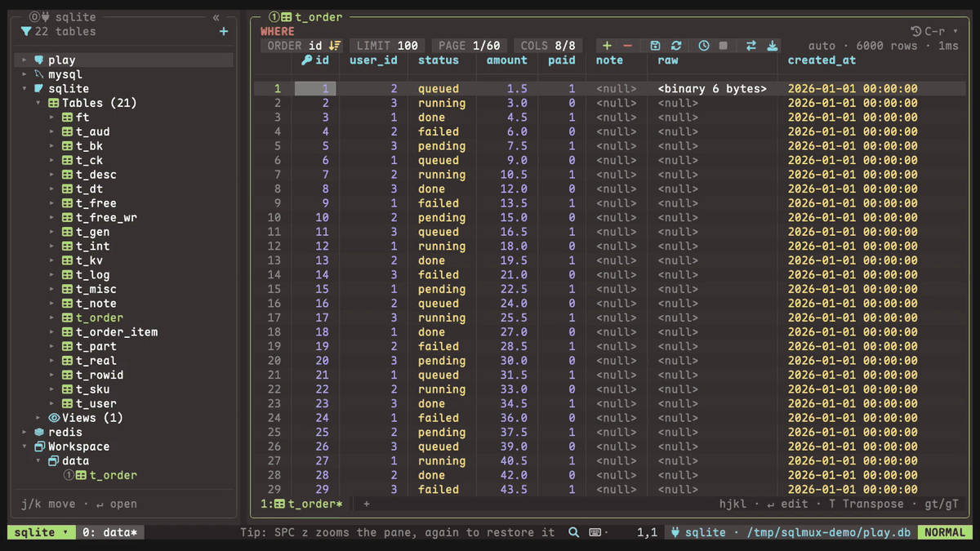Select the t_user table in tree
Viewport: 980px width, 551px height.
click(96, 403)
